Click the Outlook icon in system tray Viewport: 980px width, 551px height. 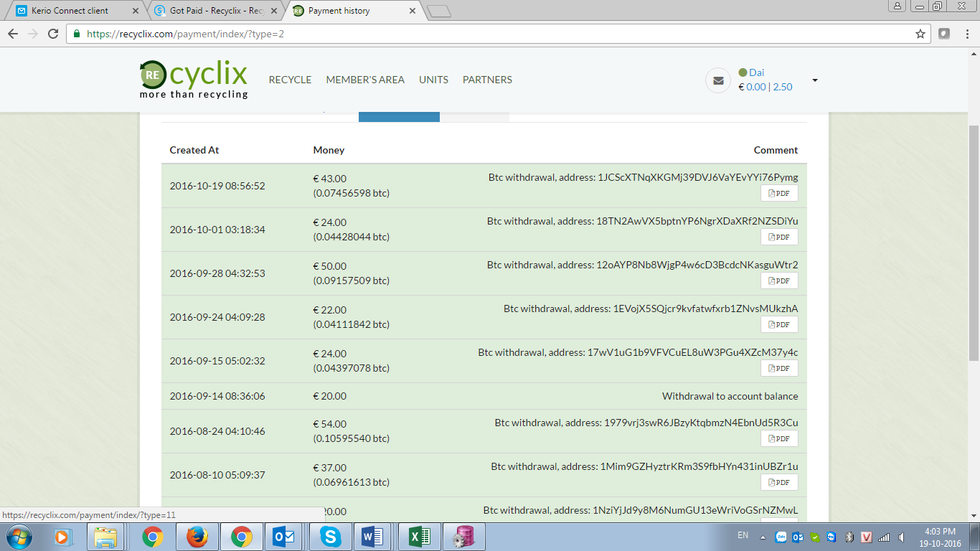click(797, 537)
